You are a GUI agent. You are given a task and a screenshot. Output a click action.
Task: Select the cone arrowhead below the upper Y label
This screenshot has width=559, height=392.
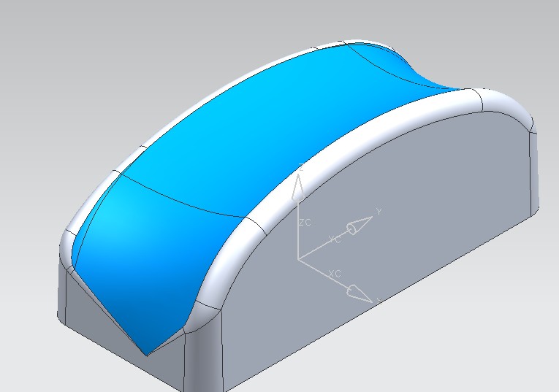pyautogui.click(x=360, y=226)
